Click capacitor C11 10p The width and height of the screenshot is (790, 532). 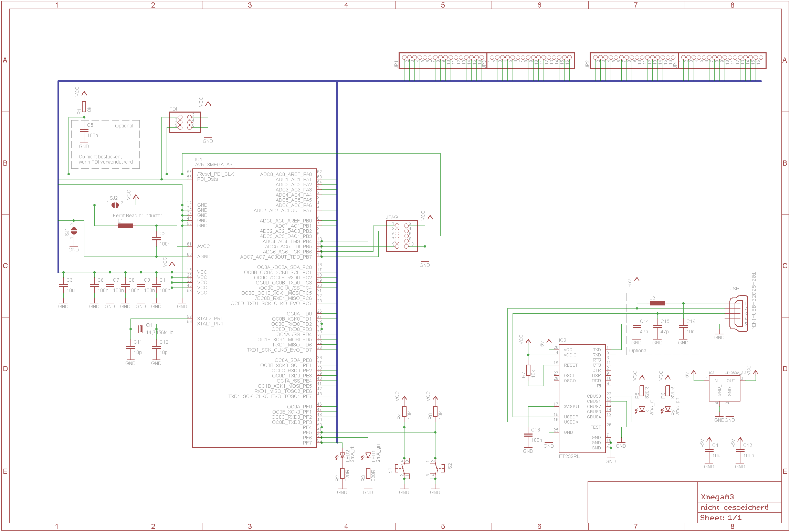click(130, 347)
